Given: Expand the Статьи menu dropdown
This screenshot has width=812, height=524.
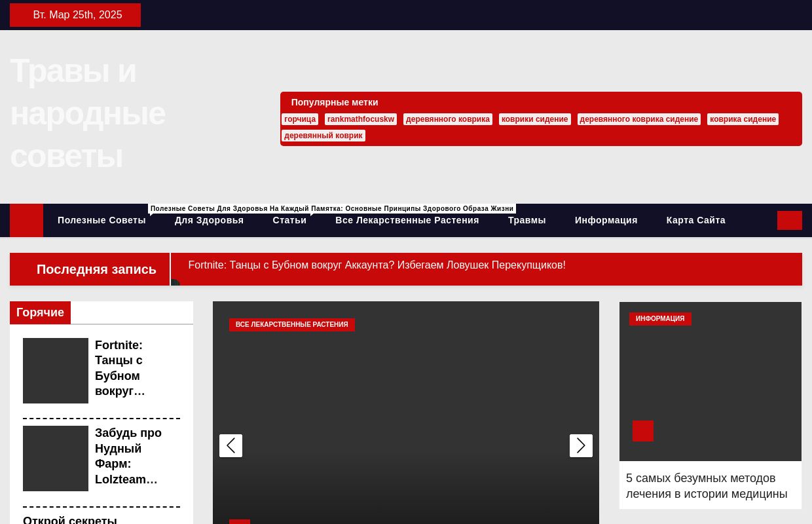Looking at the screenshot, I should (289, 220).
